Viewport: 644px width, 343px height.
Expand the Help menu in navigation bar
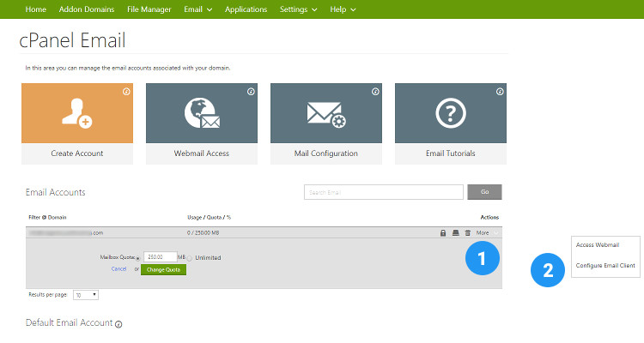[343, 9]
